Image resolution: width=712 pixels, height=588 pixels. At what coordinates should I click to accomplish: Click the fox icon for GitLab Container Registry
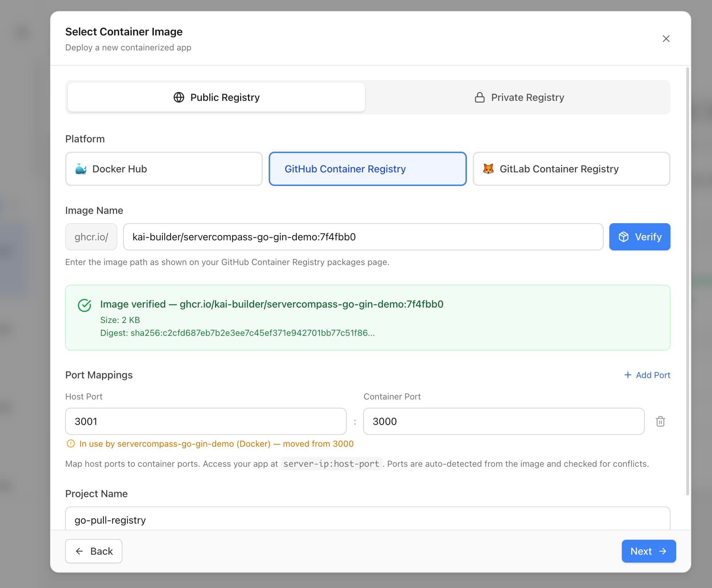488,168
